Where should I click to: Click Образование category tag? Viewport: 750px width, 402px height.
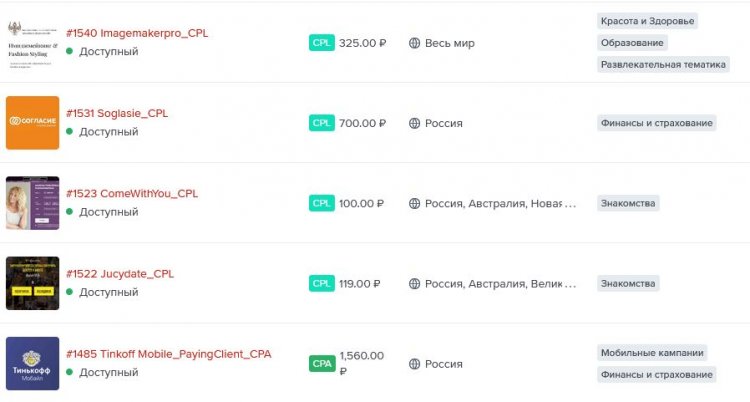[632, 43]
